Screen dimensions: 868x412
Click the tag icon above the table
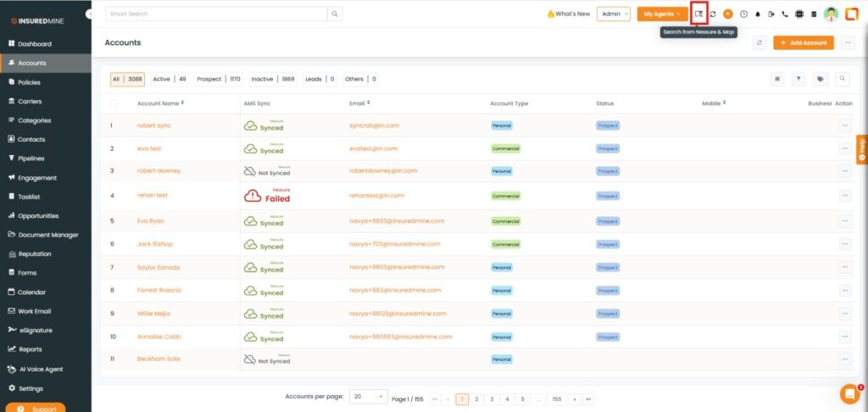pos(821,79)
